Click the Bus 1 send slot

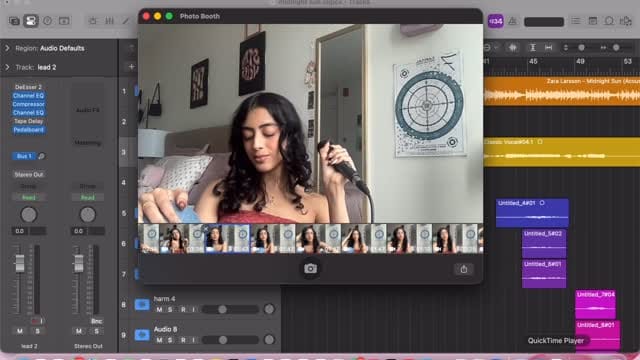pyautogui.click(x=24, y=156)
